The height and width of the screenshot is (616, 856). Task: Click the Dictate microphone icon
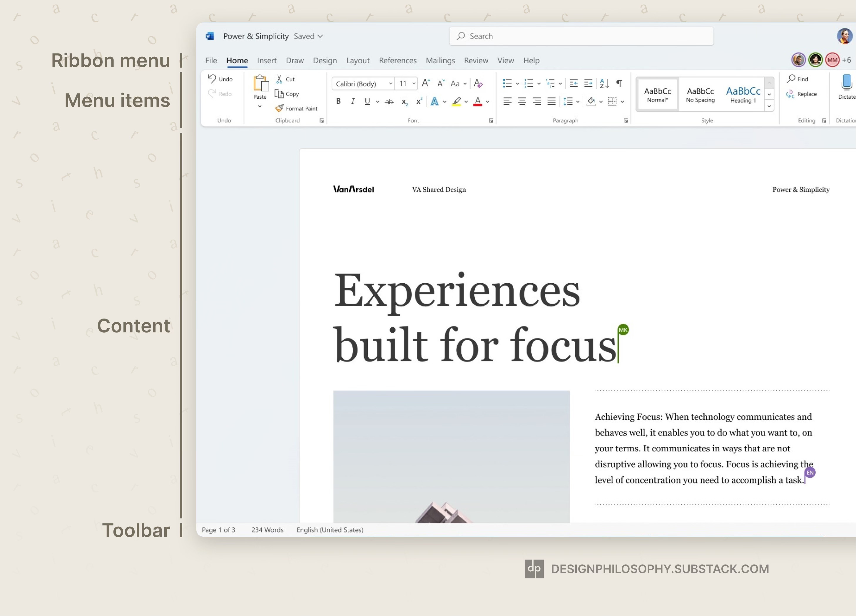click(x=847, y=83)
